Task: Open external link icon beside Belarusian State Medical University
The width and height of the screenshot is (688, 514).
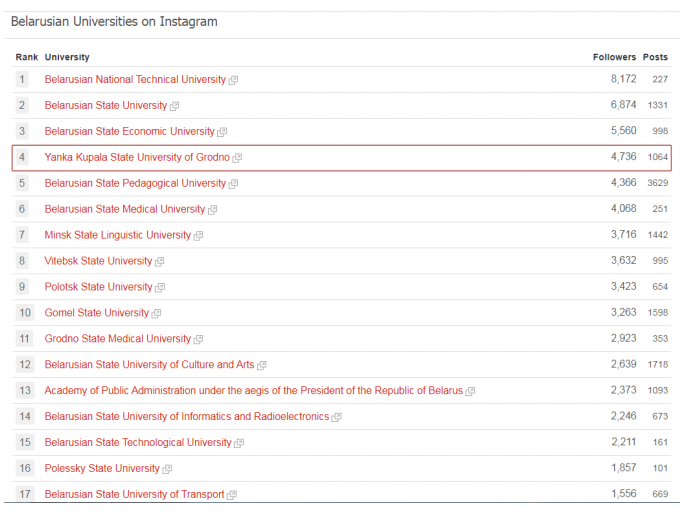Action: click(212, 209)
